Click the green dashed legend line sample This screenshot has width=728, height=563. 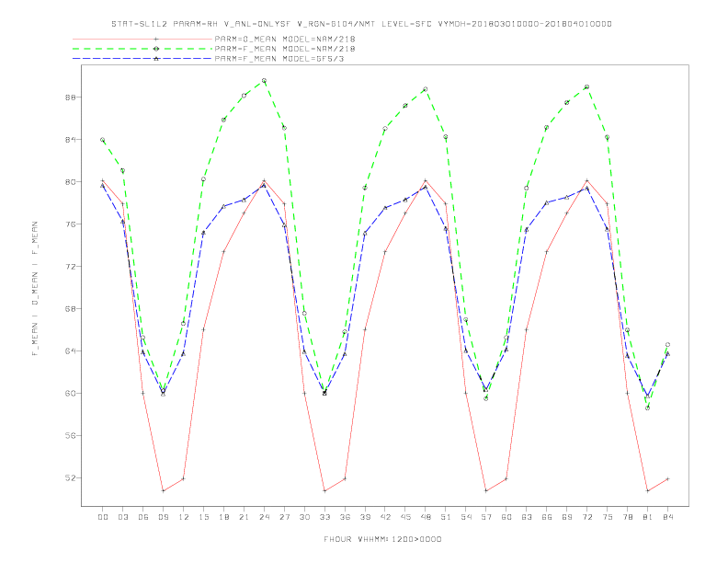point(142,49)
